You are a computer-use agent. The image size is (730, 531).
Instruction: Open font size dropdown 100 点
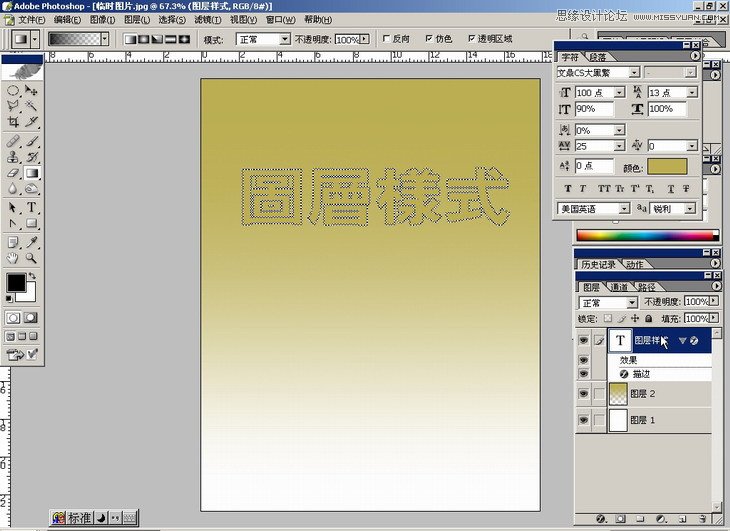[x=619, y=93]
